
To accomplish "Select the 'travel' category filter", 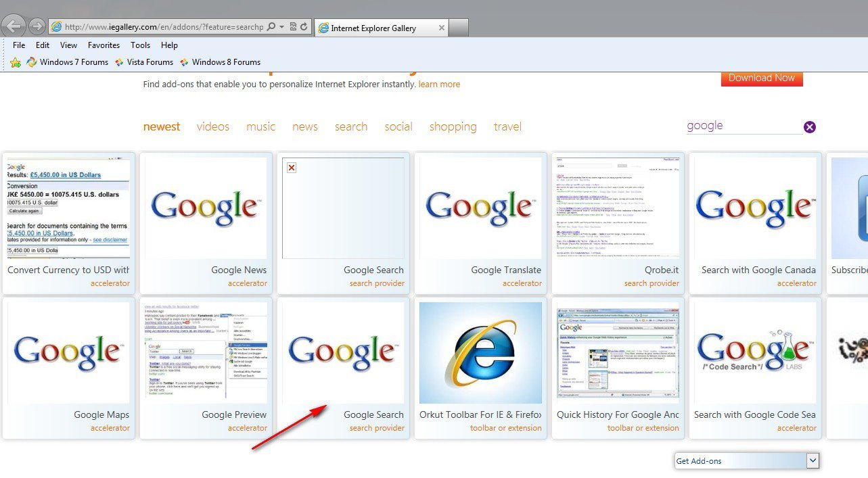I will point(507,126).
